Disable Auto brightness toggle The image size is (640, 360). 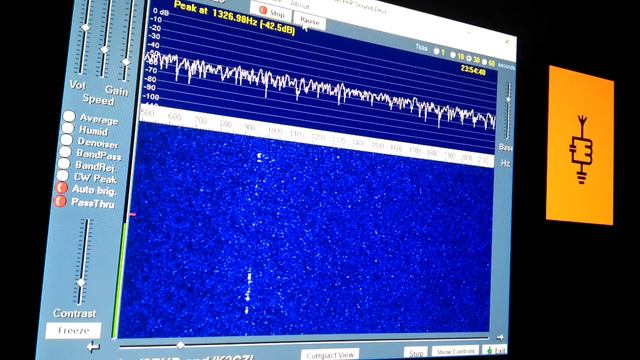pos(61,188)
